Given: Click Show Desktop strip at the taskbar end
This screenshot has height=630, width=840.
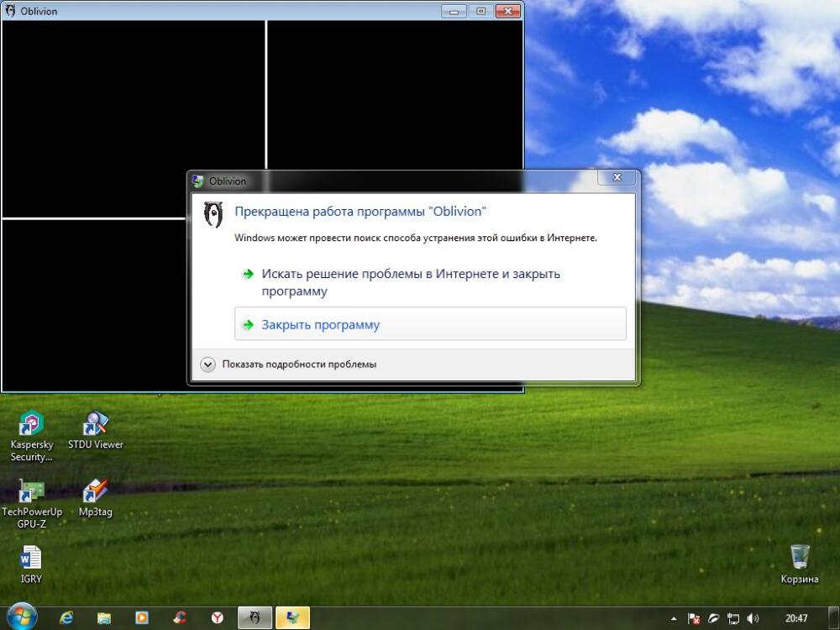Looking at the screenshot, I should 835,618.
